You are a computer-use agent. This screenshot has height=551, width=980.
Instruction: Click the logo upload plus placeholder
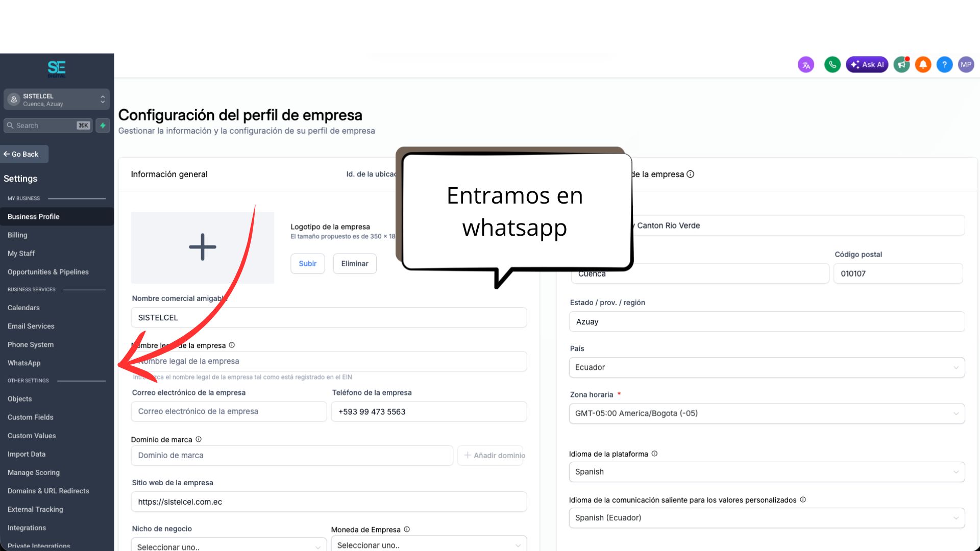[x=203, y=247]
